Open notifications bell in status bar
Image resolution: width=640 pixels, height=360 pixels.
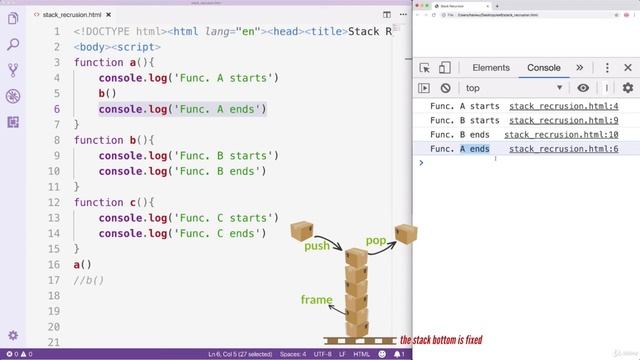click(399, 354)
